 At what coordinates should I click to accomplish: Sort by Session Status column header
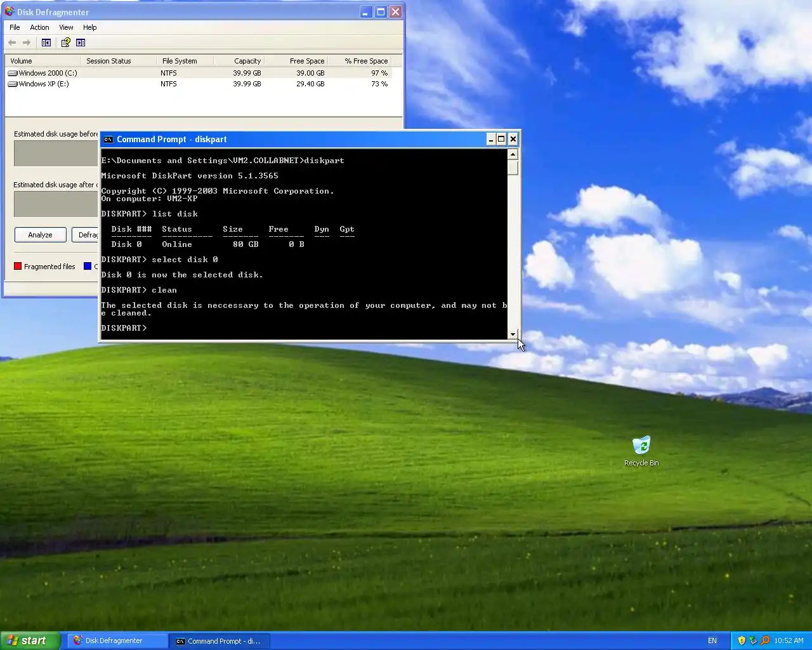[118, 61]
